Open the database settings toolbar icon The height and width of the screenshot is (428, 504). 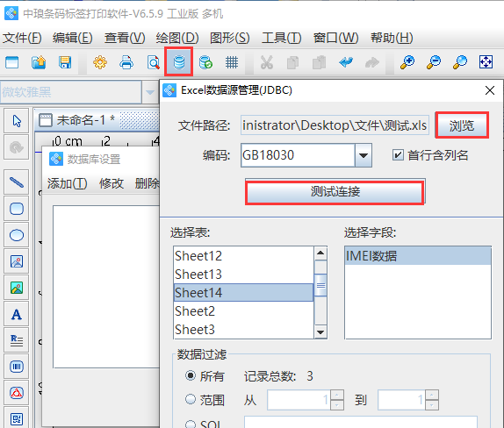[179, 62]
